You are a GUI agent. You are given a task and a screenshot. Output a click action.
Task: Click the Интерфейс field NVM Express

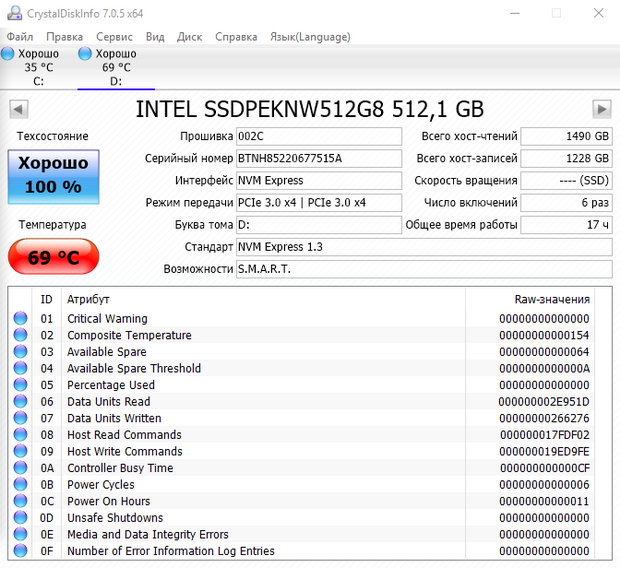319,181
